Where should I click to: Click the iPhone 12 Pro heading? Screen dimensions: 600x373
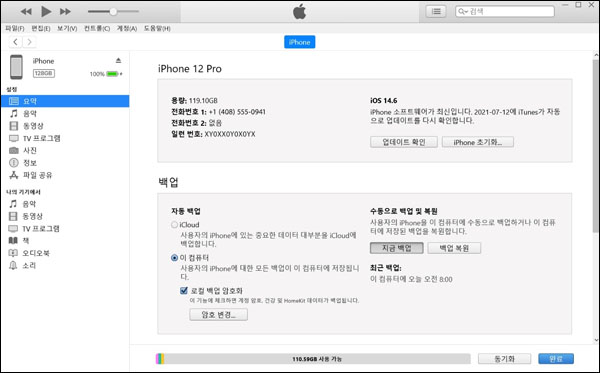click(x=190, y=69)
